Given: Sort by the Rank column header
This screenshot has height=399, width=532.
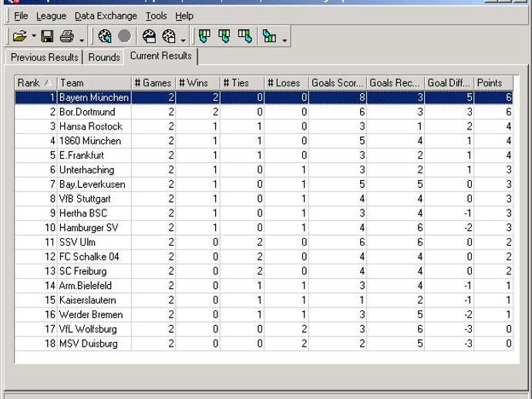Looking at the screenshot, I should pyautogui.click(x=35, y=82).
